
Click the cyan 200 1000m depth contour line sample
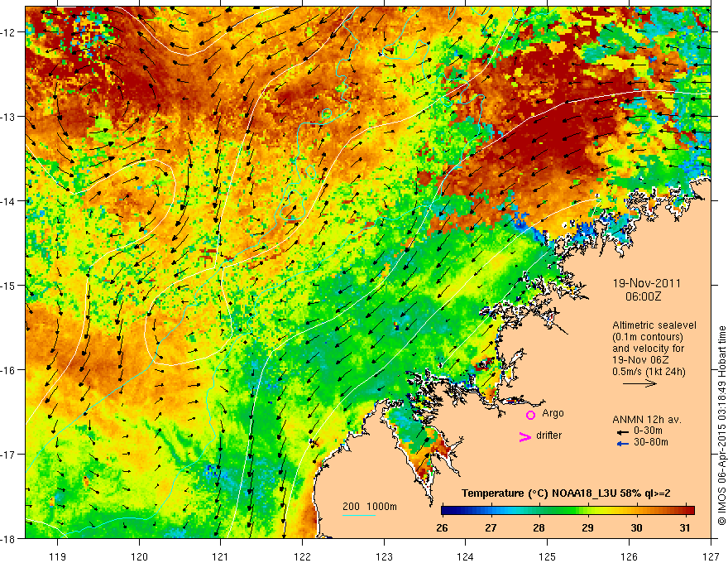[359, 515]
